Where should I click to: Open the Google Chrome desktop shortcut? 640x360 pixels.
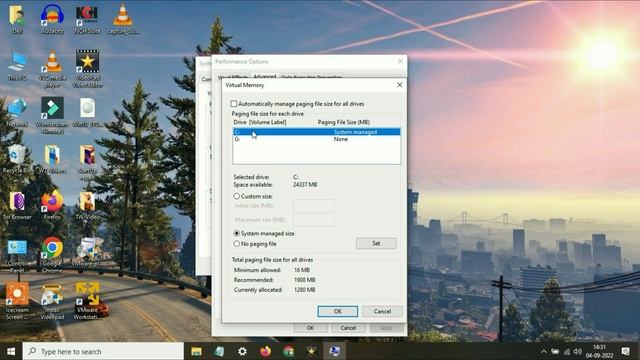coord(52,255)
